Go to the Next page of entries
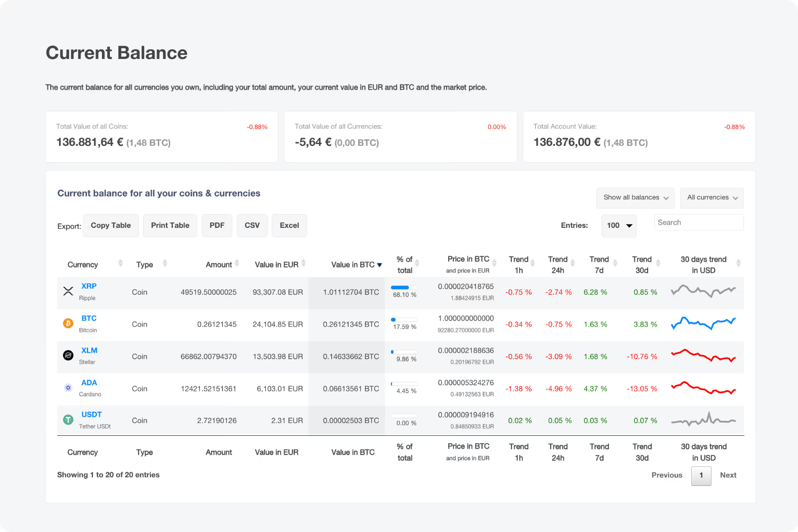The width and height of the screenshot is (798, 532). point(728,475)
